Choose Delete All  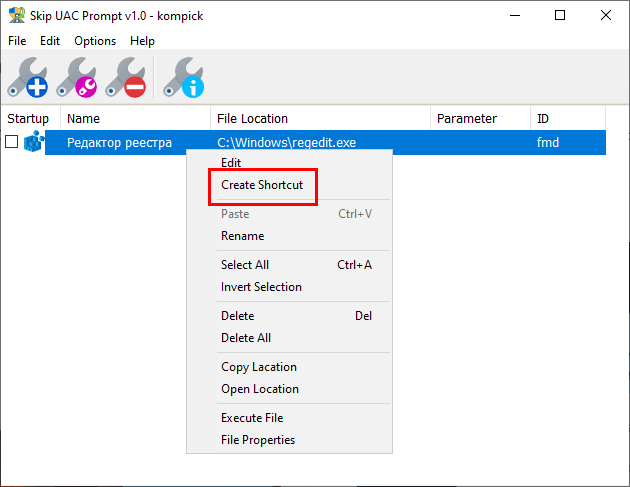tap(289, 338)
